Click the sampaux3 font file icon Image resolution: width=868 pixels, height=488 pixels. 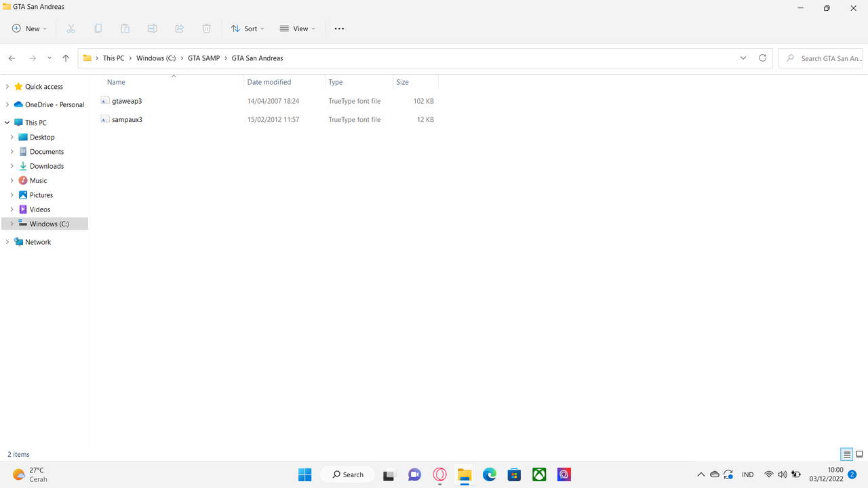(105, 119)
